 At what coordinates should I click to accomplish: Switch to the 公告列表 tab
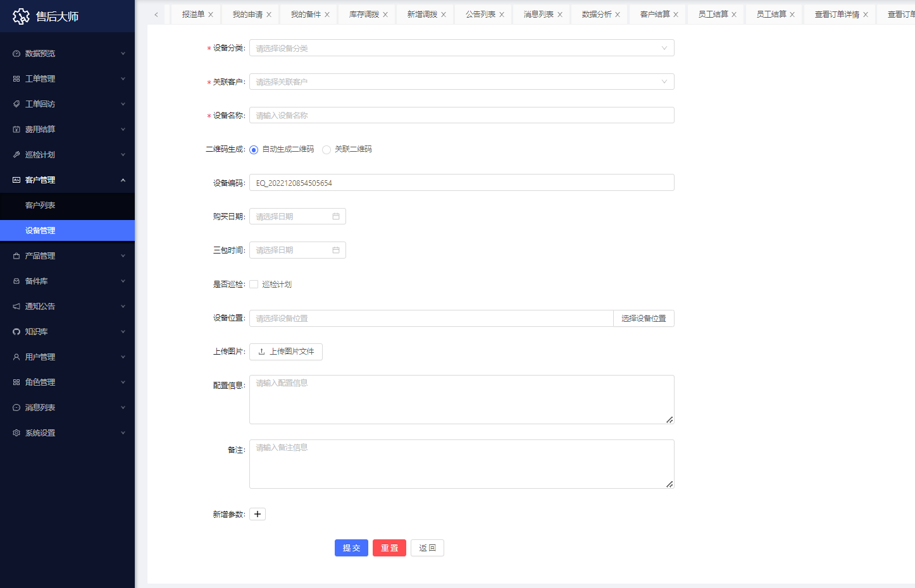pyautogui.click(x=480, y=15)
